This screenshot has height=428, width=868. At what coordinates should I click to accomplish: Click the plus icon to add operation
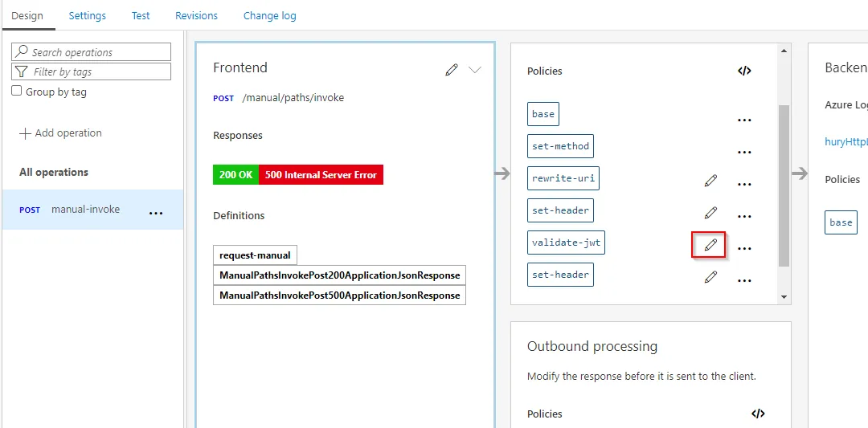tap(25, 133)
